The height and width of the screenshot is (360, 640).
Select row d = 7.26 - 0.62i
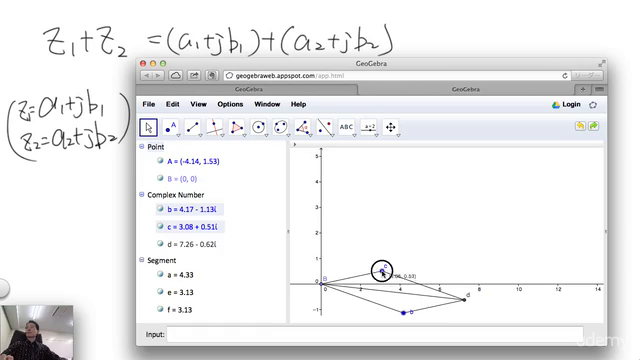191,244
